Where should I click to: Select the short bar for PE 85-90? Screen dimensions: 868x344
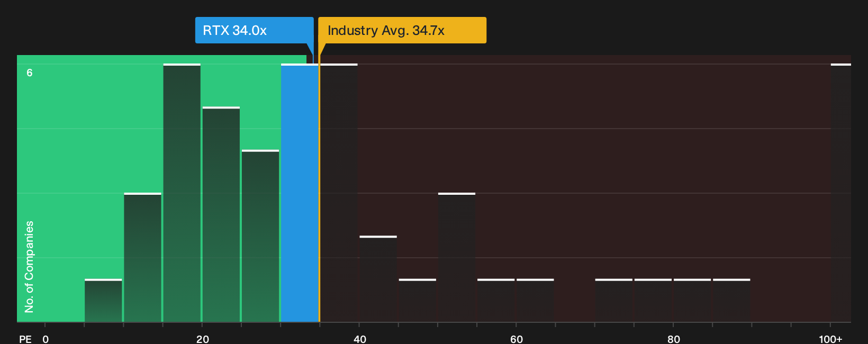731,300
